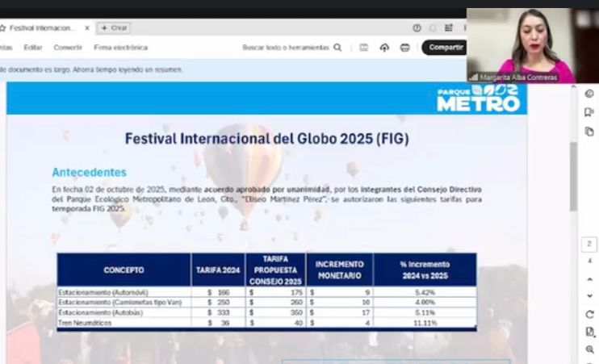Image resolution: width=599 pixels, height=364 pixels.
Task: Click the save icon next to search
Action: tap(364, 48)
